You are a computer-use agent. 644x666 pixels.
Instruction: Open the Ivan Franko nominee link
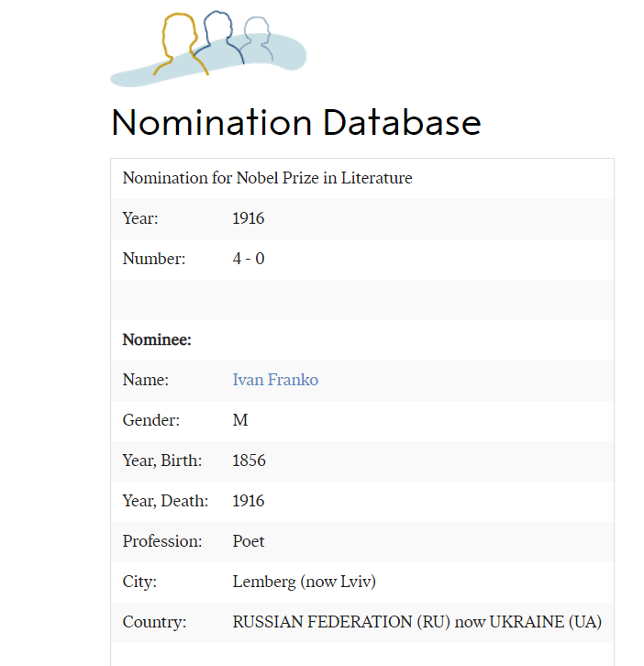point(275,380)
